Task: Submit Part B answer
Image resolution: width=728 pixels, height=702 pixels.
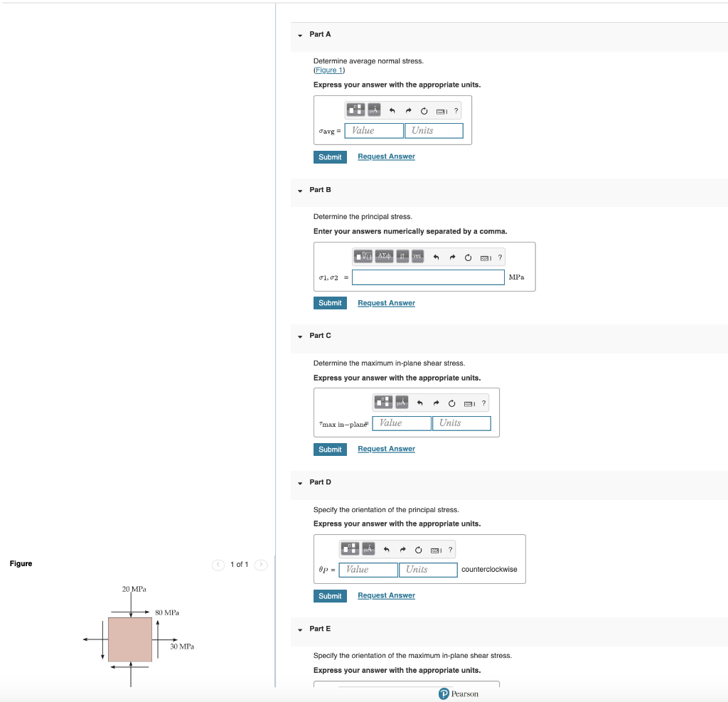Action: [330, 303]
